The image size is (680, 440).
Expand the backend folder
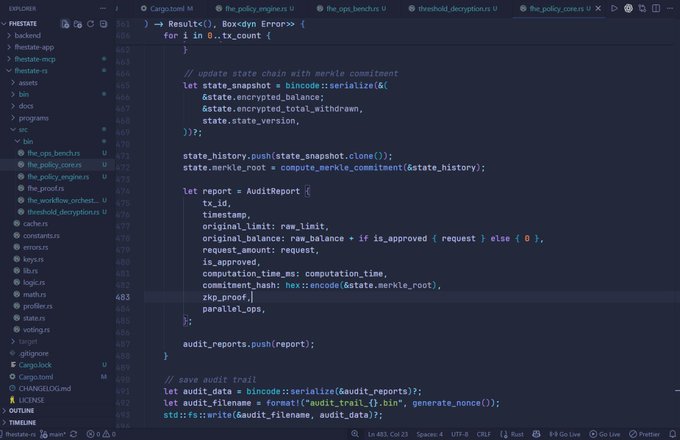[27, 36]
